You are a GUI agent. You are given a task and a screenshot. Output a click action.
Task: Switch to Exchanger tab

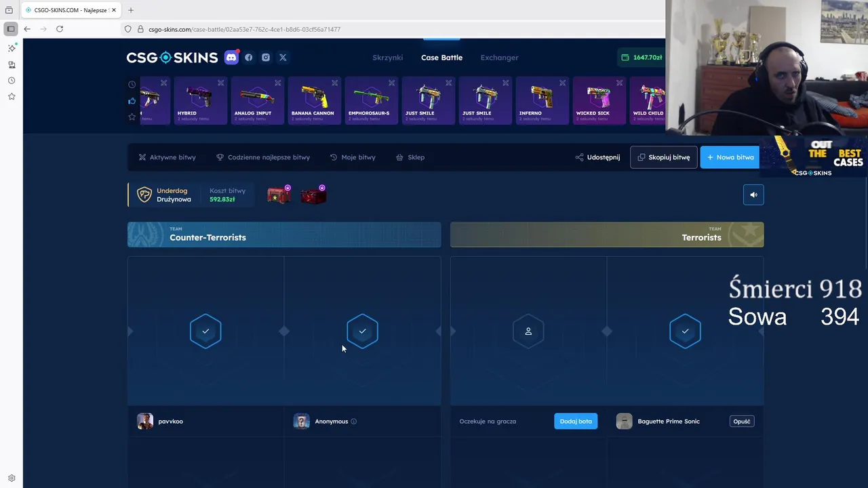[x=499, y=58]
